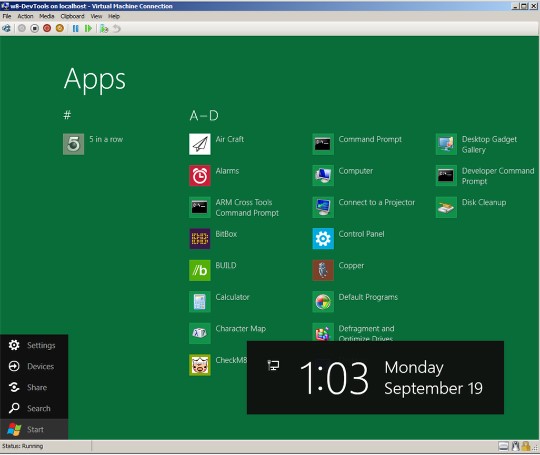The image size is (540, 455).
Task: Click the Air Craft label
Action: 230,139
